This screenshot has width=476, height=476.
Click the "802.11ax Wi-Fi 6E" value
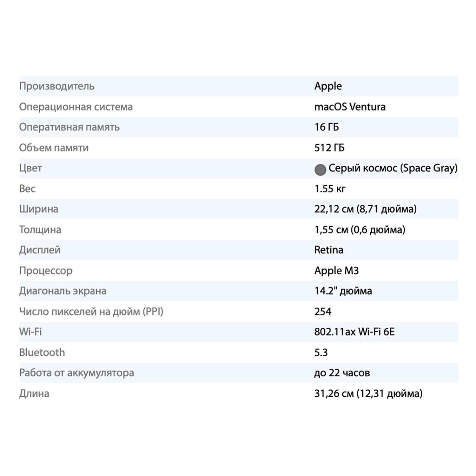pyautogui.click(x=354, y=332)
